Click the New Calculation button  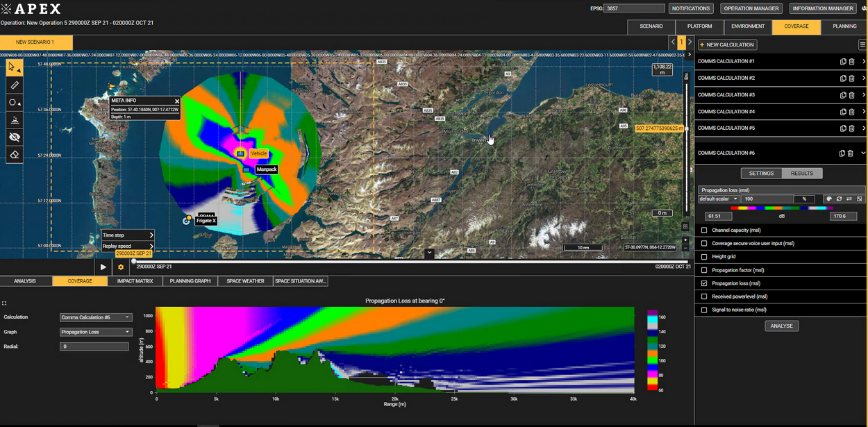tap(727, 44)
